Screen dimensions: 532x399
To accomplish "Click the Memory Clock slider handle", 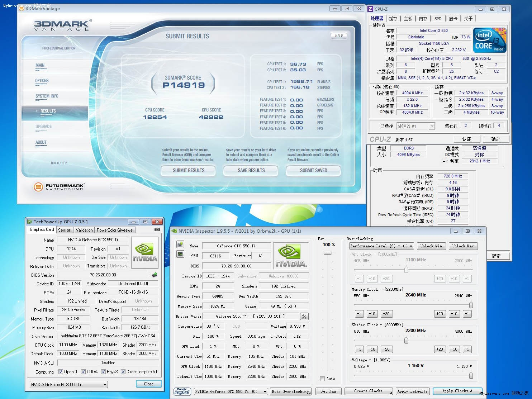I will (471, 305).
